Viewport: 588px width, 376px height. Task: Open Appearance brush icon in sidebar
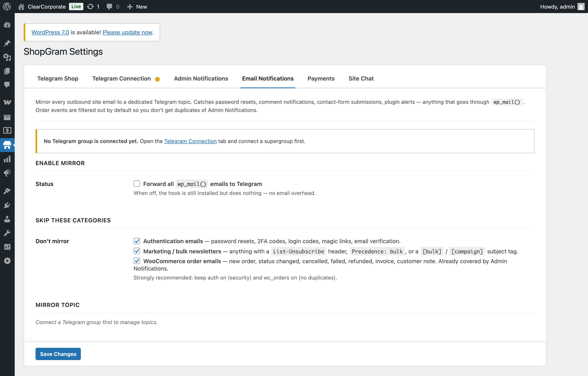click(7, 191)
